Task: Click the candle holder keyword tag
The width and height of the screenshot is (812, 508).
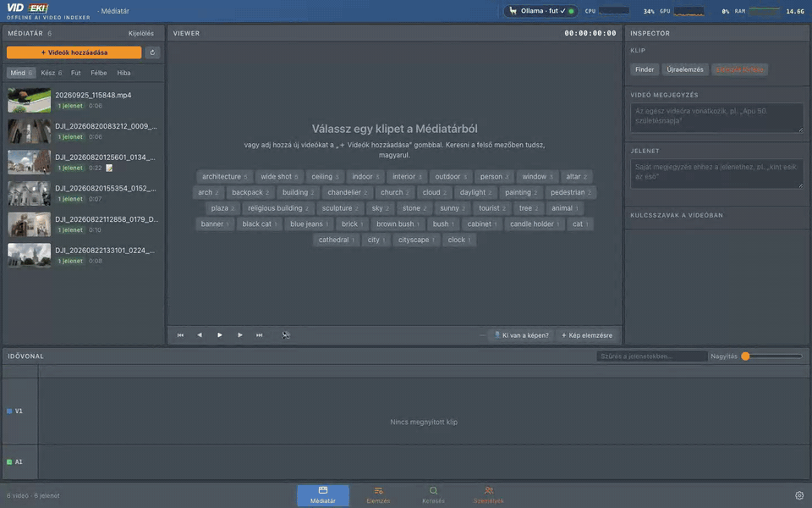Action: tap(535, 224)
